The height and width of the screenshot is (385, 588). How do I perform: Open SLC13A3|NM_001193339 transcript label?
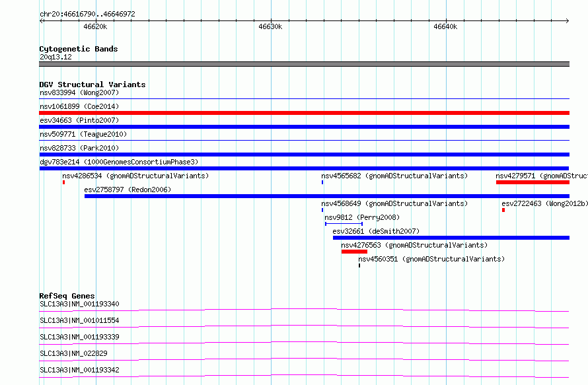[79, 337]
